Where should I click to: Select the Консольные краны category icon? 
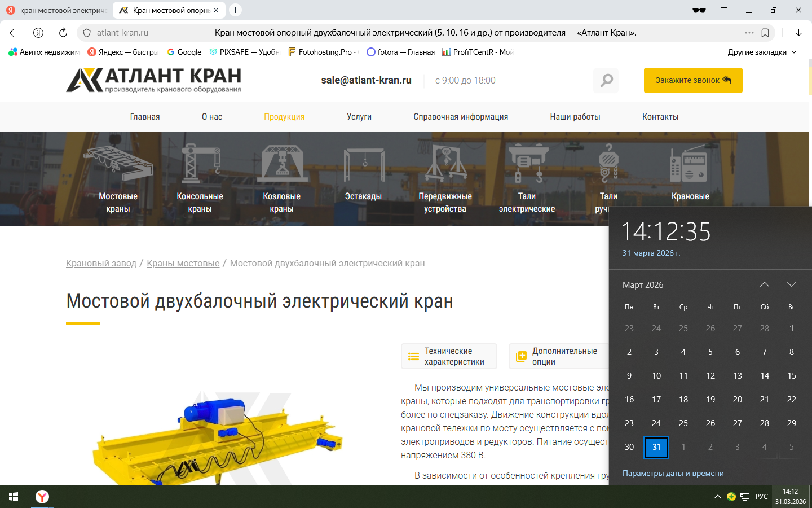click(x=200, y=164)
